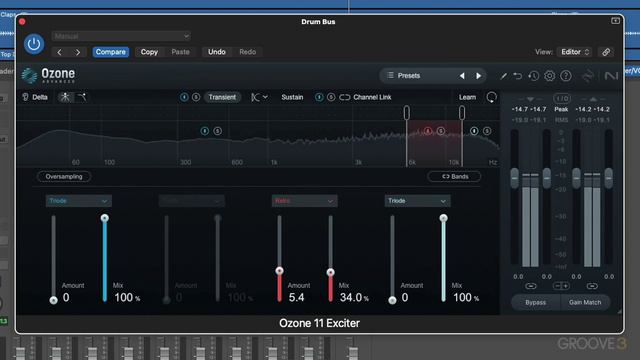Click the link icon below input meters

click(531, 286)
